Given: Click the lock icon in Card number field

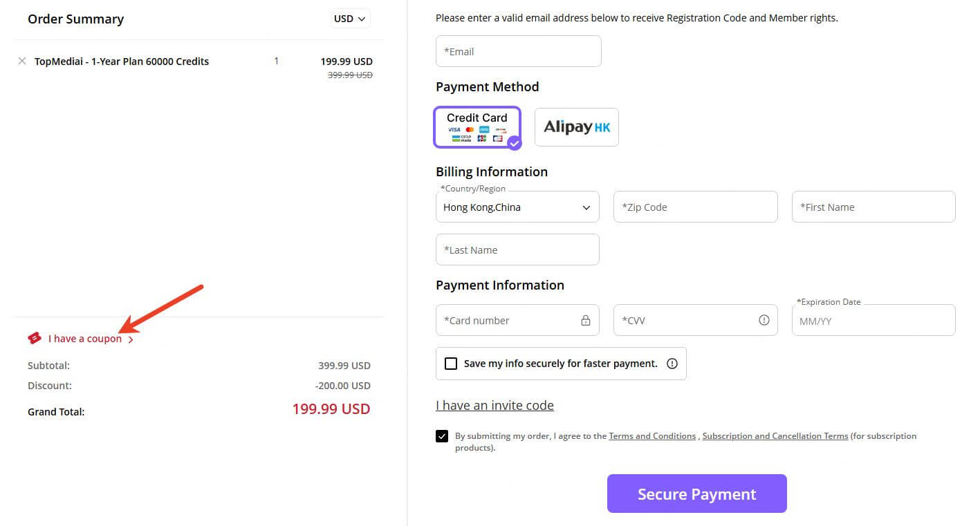Looking at the screenshot, I should click(x=585, y=320).
